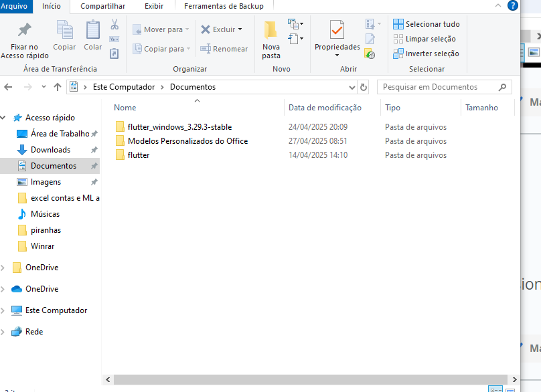The height and width of the screenshot is (392, 541).
Task: Open the Excluir dropdown arrow
Action: (240, 29)
